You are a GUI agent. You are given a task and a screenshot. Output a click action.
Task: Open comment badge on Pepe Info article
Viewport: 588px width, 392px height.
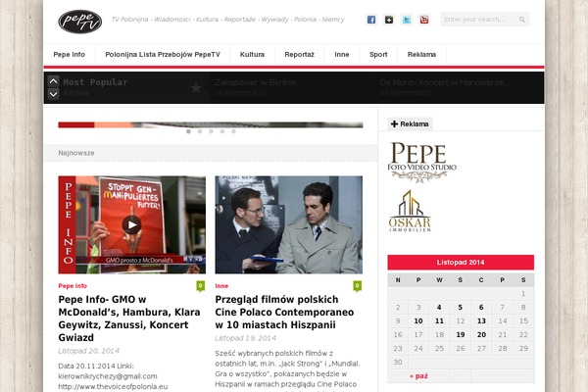(201, 286)
